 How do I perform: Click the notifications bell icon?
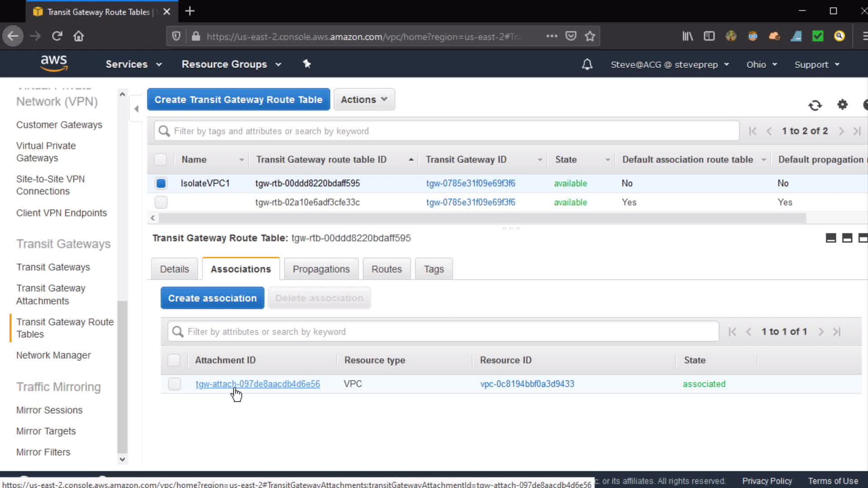coord(587,64)
